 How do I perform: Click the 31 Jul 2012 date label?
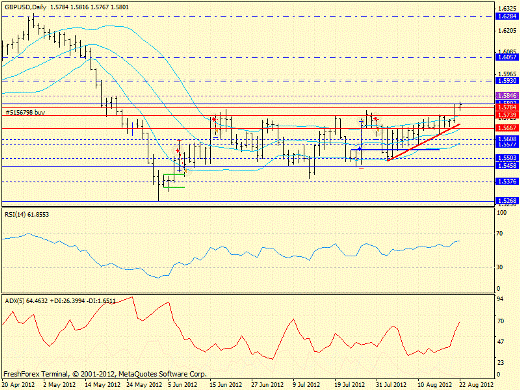point(391,384)
